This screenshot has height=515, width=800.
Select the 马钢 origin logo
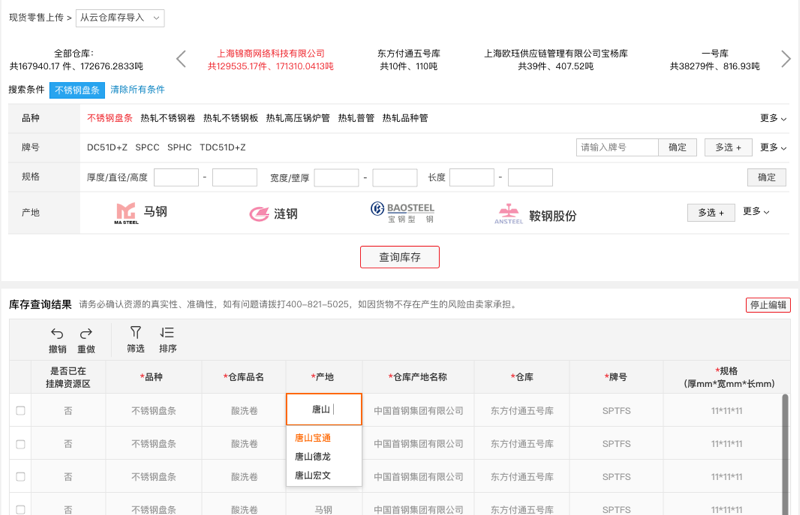pos(141,213)
